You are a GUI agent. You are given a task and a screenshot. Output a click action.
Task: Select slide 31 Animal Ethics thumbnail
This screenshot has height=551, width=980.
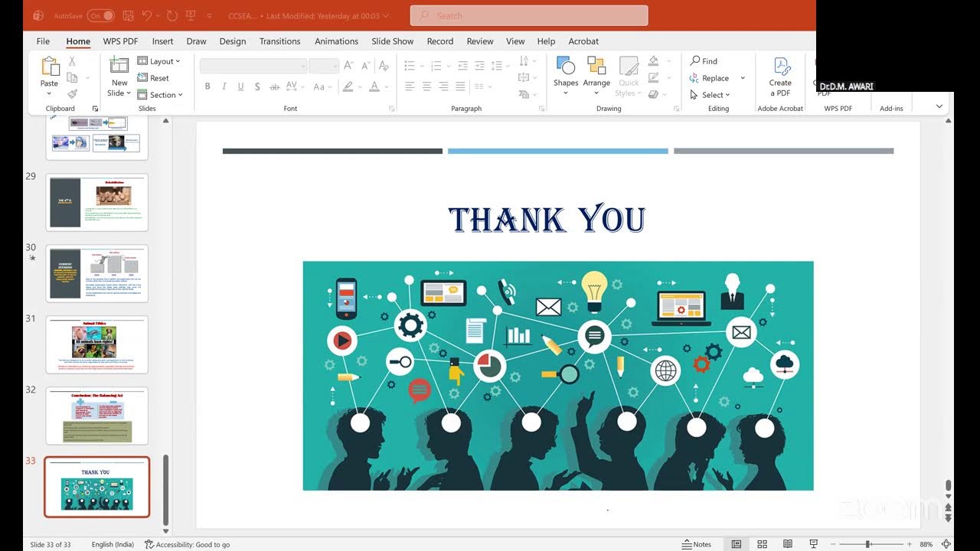(x=96, y=344)
